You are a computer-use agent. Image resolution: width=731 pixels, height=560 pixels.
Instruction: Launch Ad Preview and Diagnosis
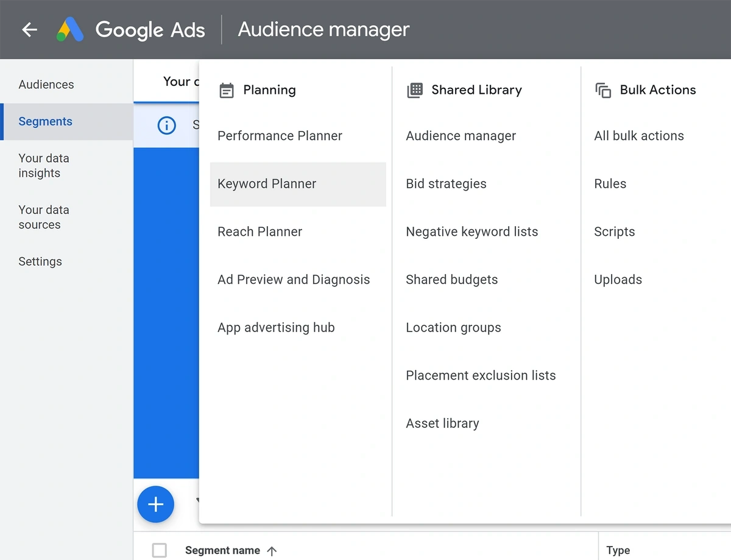pyautogui.click(x=294, y=280)
